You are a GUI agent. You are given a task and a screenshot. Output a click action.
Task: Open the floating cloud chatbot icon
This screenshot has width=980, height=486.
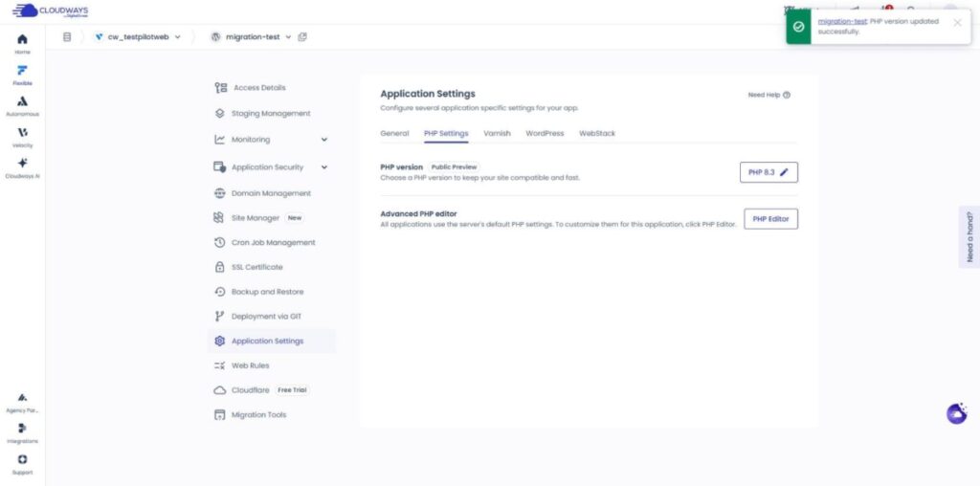956,413
